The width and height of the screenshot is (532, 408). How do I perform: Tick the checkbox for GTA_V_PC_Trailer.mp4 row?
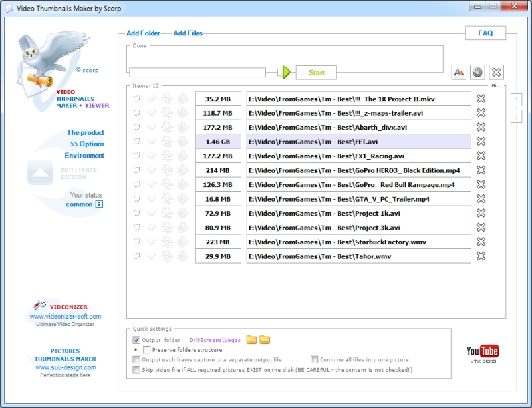[136, 198]
